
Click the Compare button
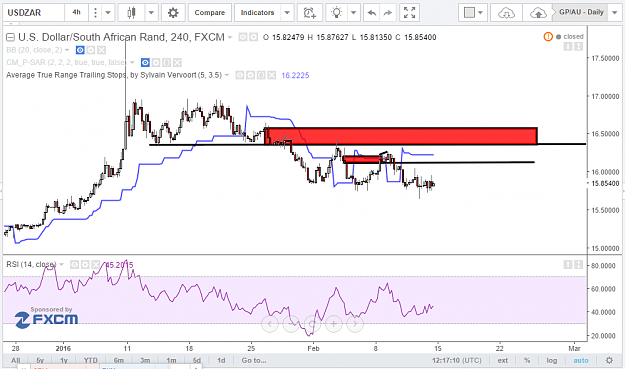210,13
